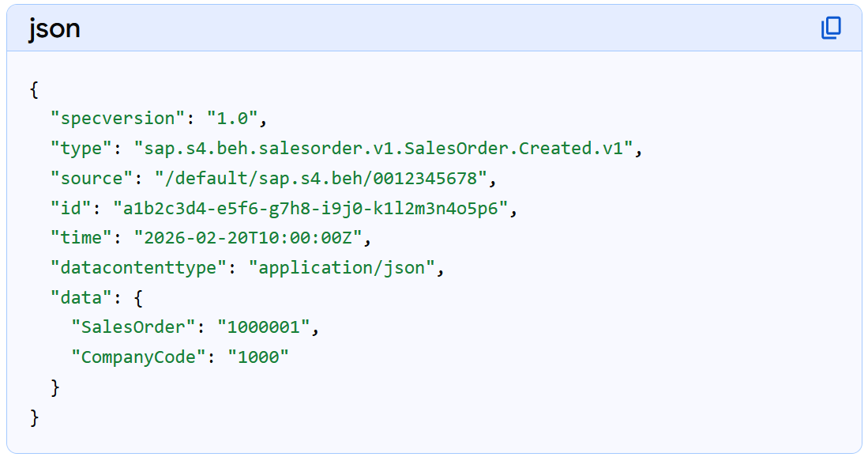Copy the JSON code block

coord(831,28)
